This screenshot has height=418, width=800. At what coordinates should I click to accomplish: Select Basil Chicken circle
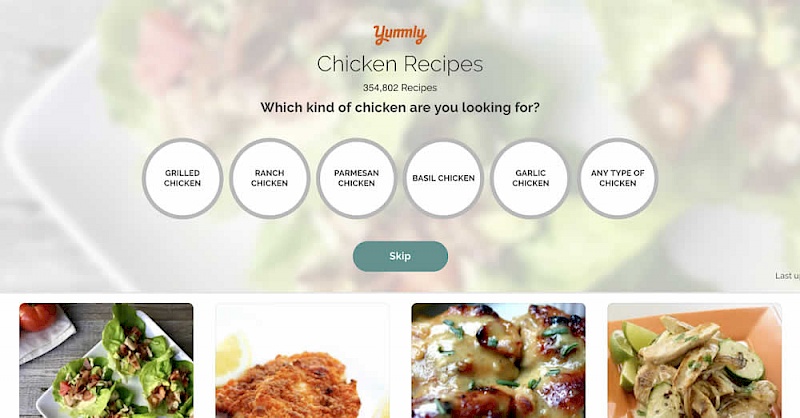tap(443, 178)
